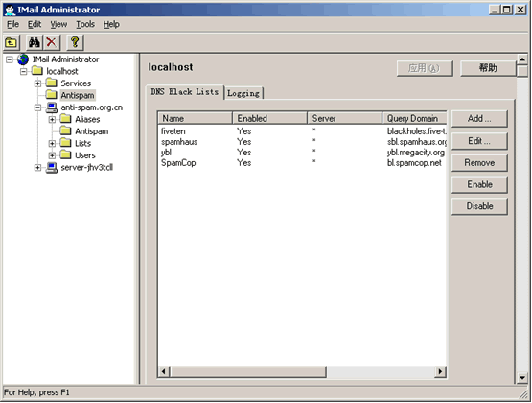Select the anti-spam.org.cn computer icon

51,108
